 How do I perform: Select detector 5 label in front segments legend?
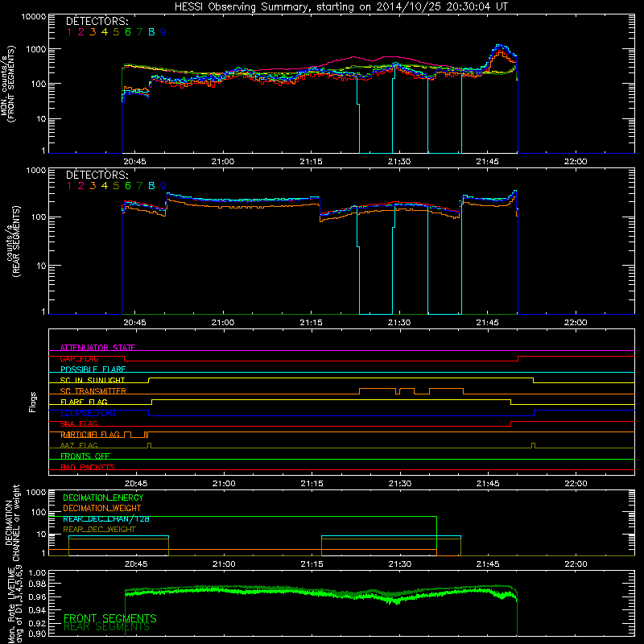116,32
